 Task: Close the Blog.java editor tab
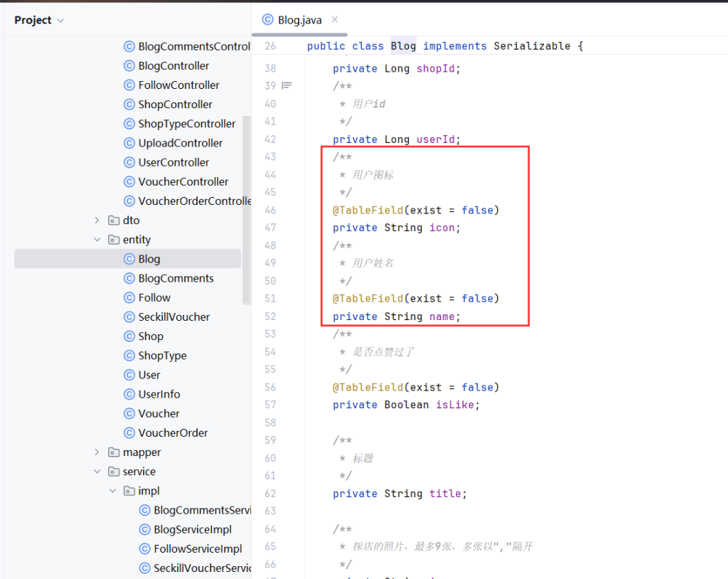coord(336,20)
